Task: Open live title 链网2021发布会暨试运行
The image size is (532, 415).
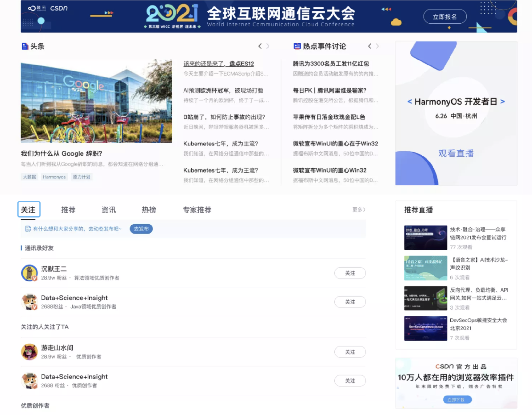Action: (x=478, y=234)
